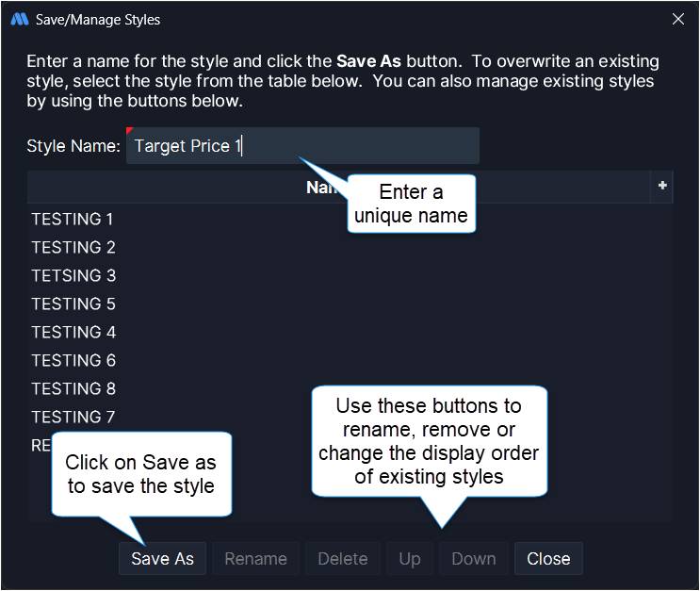Viewport: 700px width, 591px height.
Task: Click the plus icon in table header
Action: (x=662, y=187)
